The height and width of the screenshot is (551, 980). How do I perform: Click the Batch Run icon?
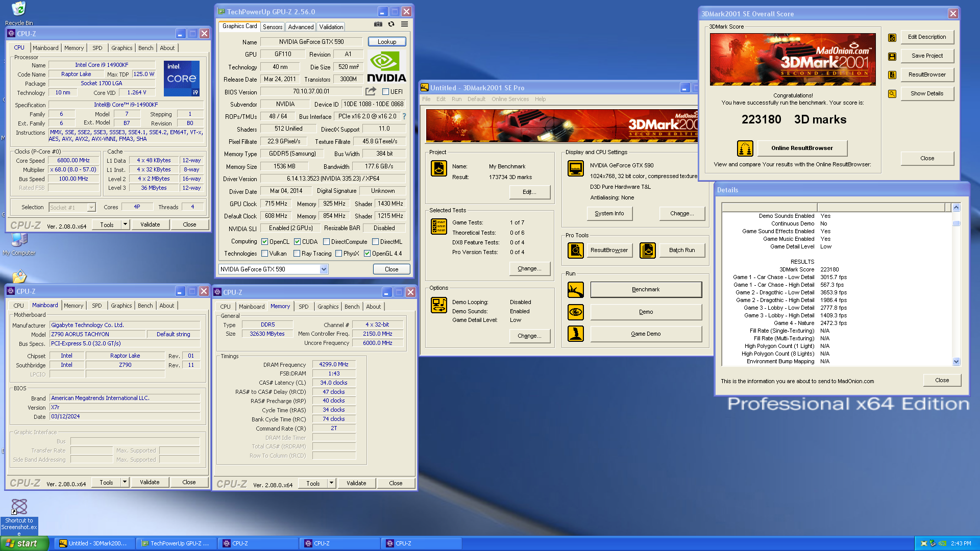click(x=648, y=250)
